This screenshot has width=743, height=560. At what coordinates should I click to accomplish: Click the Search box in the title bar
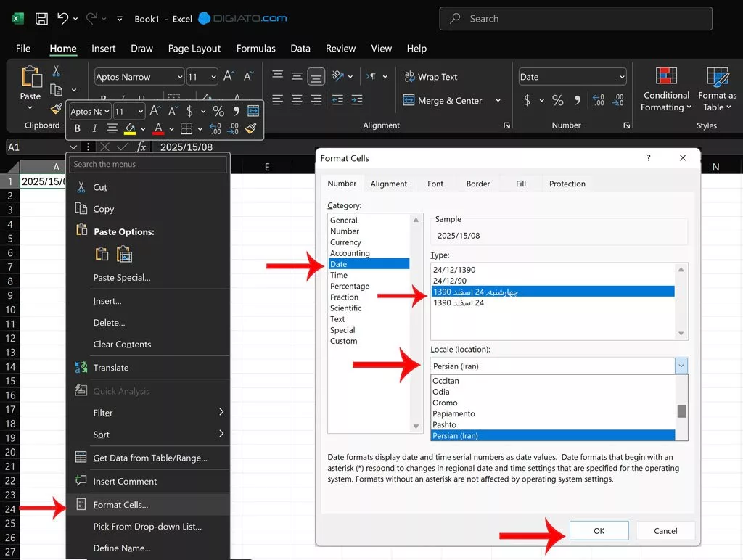pyautogui.click(x=575, y=18)
